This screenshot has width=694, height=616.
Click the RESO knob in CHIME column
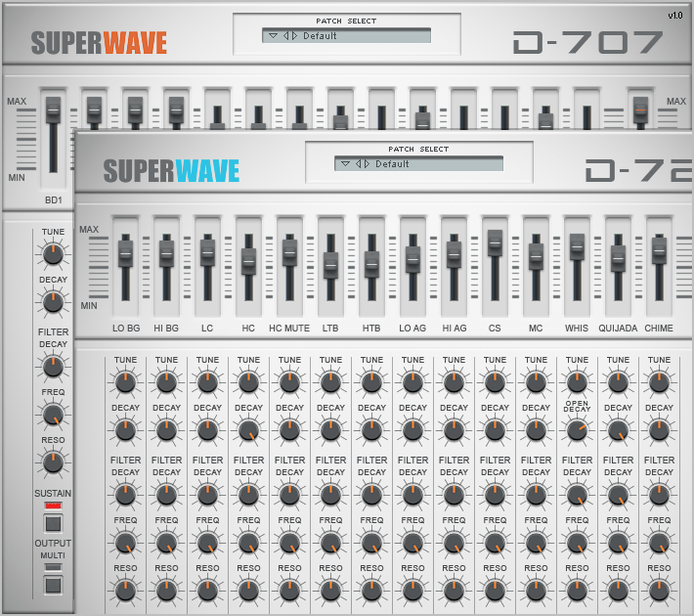660,590
